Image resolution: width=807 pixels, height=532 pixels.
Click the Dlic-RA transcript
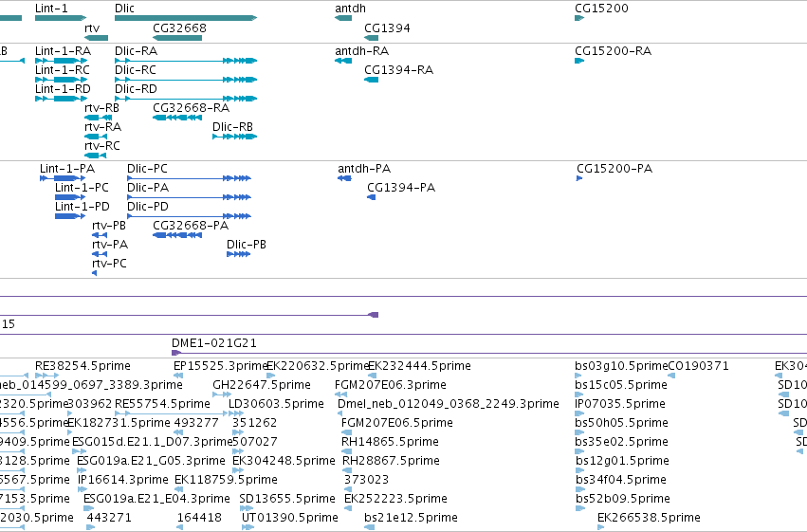(x=186, y=61)
